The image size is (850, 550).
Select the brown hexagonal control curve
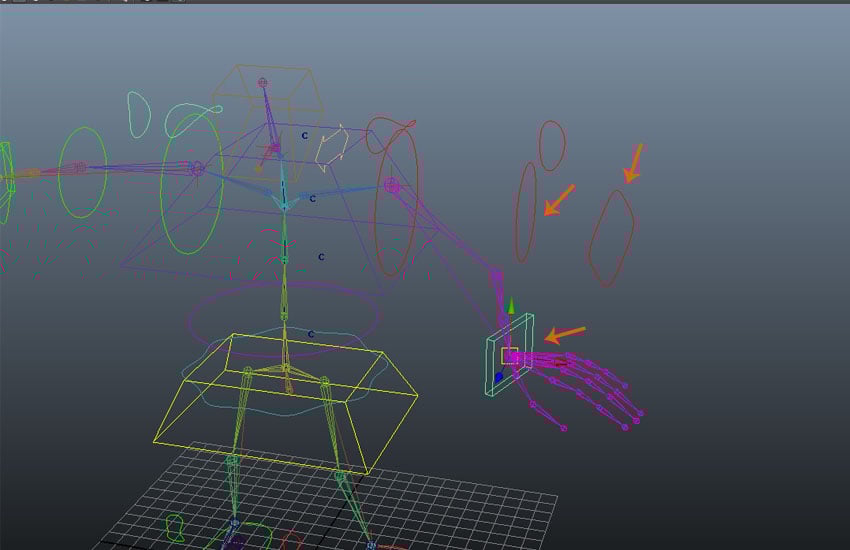pyautogui.click(x=611, y=238)
